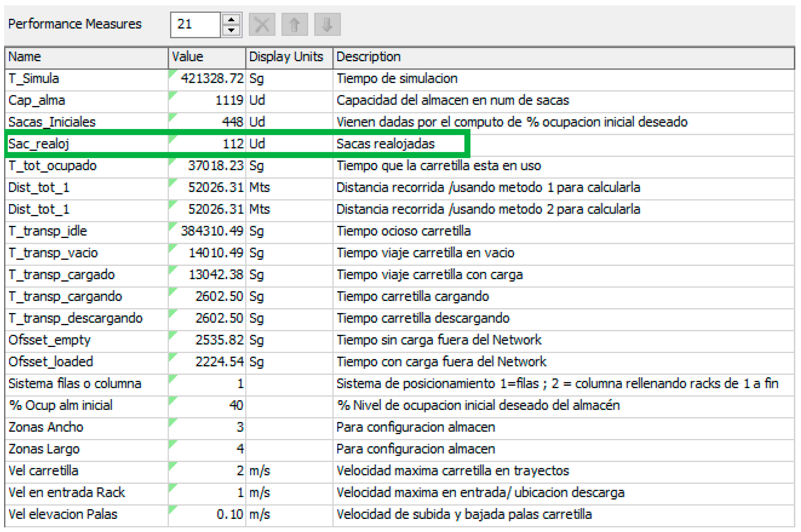
Task: Select the % Ocup alm inicial row
Action: point(60,406)
